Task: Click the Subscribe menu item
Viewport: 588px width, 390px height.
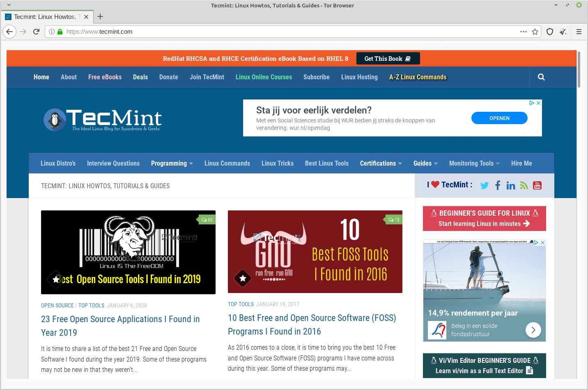Action: click(317, 77)
